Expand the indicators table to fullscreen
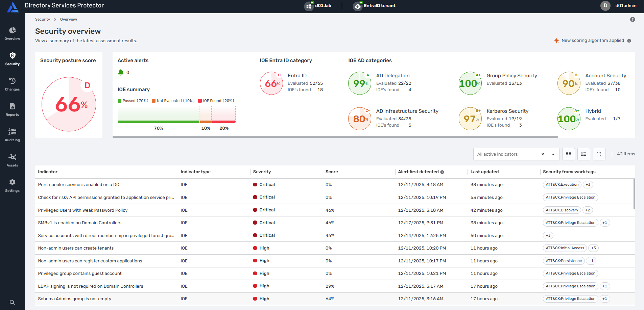The image size is (644, 310). pos(599,154)
